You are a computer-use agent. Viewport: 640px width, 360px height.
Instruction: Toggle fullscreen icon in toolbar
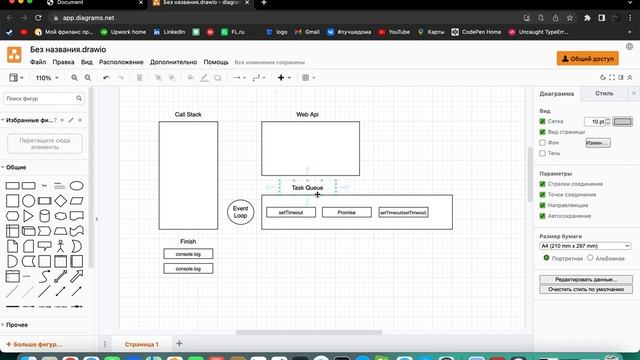(x=612, y=78)
